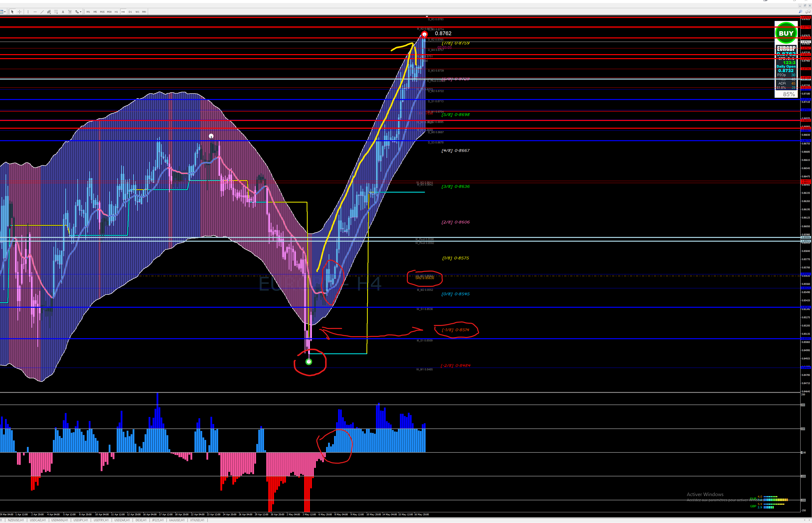Select the cursor arrow tool
Image resolution: width=812 pixels, height=523 pixels.
pyautogui.click(x=12, y=12)
